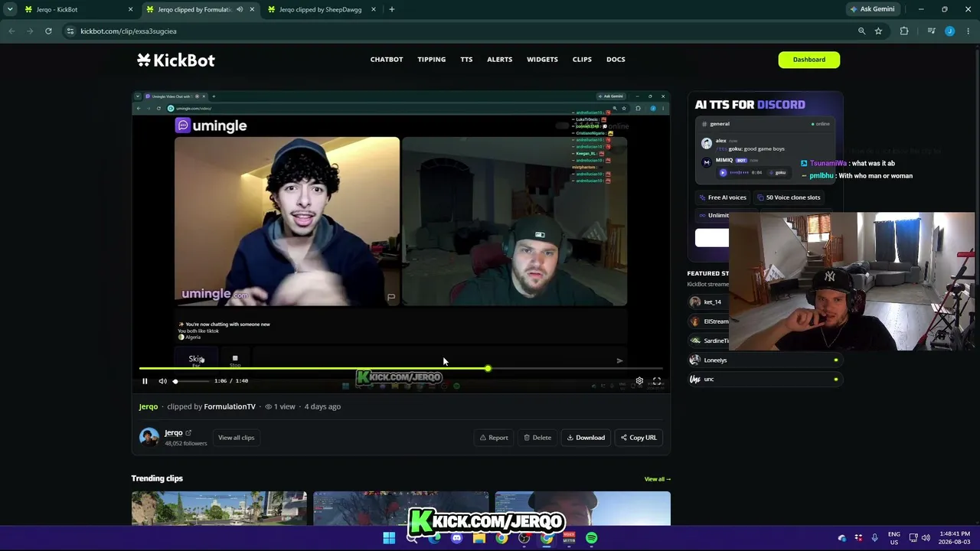Adjust the clip volume slider

tap(191, 381)
